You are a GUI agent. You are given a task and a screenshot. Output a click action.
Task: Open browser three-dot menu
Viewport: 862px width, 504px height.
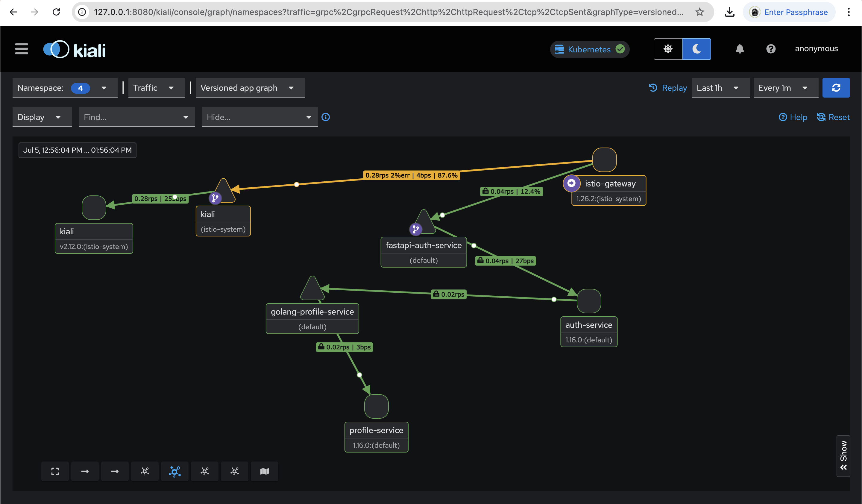(x=849, y=12)
